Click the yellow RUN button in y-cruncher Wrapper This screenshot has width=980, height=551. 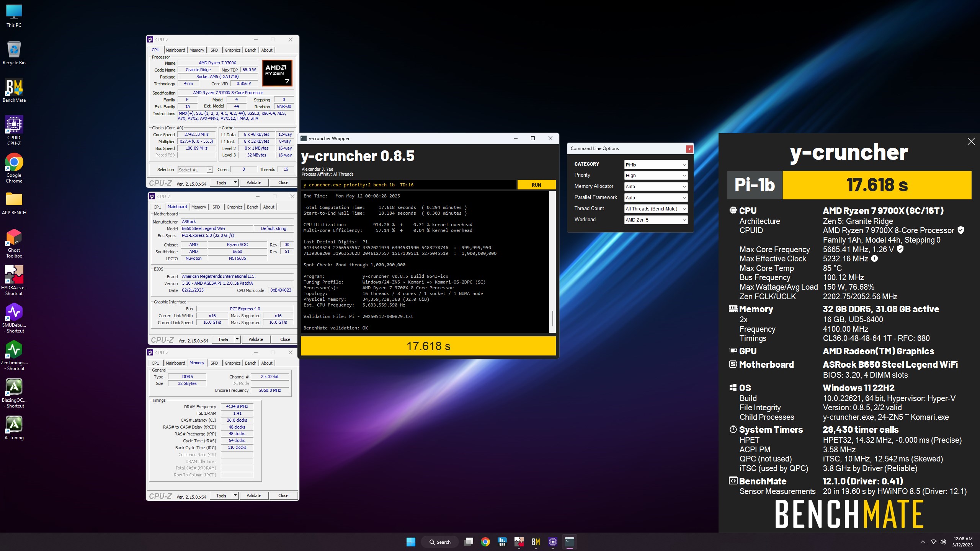pos(536,185)
